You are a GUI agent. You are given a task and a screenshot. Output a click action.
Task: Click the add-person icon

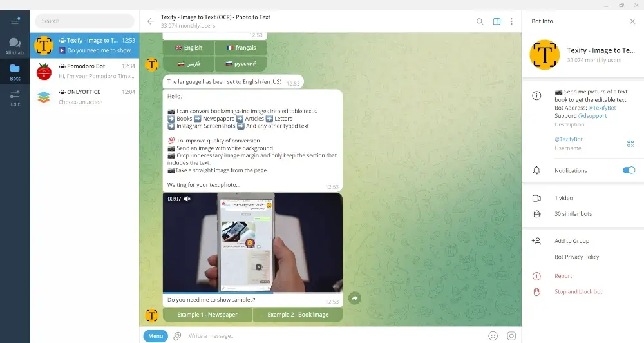pyautogui.click(x=536, y=241)
